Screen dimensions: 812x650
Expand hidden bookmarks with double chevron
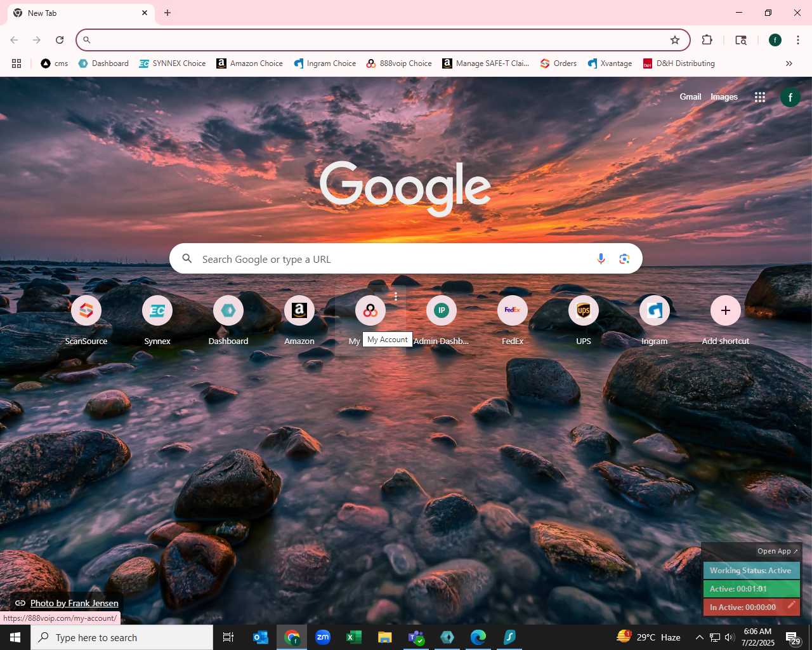(789, 63)
